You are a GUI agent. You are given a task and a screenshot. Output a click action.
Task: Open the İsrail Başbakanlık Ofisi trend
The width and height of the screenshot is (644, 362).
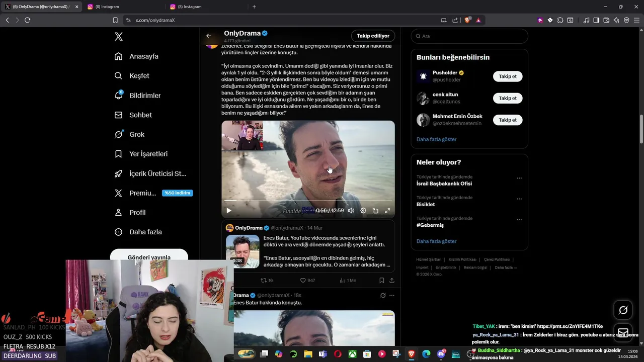pos(444,184)
